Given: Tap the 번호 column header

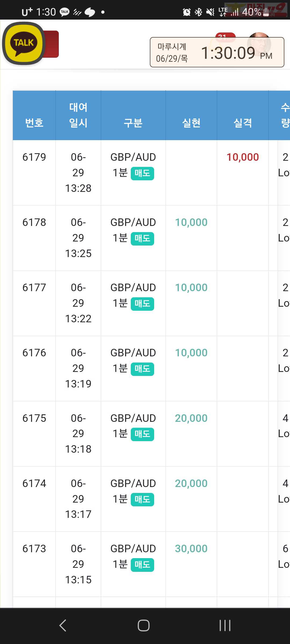Looking at the screenshot, I should [34, 123].
